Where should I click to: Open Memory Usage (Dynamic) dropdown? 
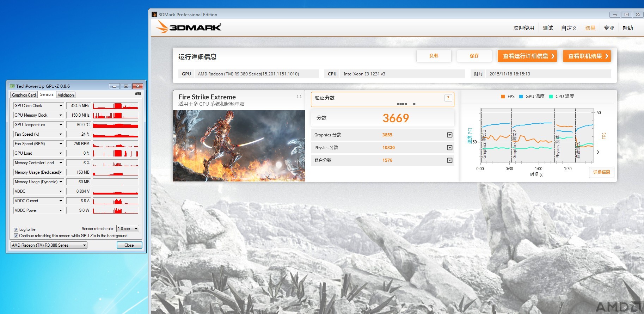[x=61, y=182]
